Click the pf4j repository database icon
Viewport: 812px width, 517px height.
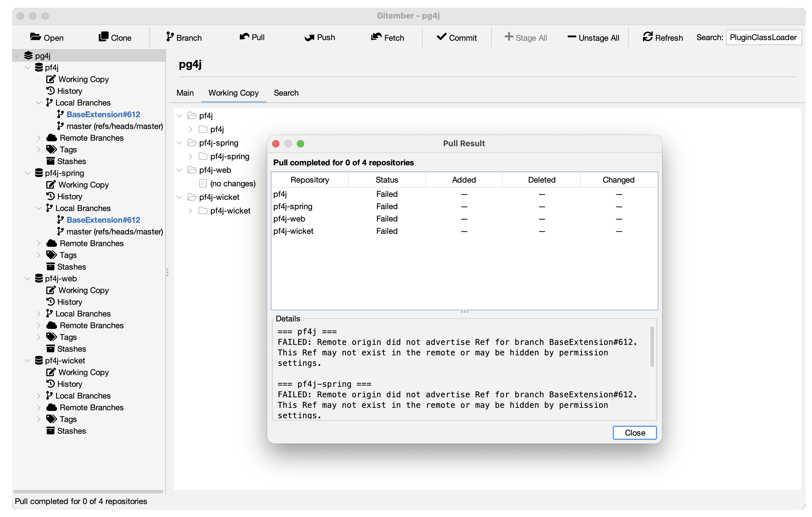point(39,68)
